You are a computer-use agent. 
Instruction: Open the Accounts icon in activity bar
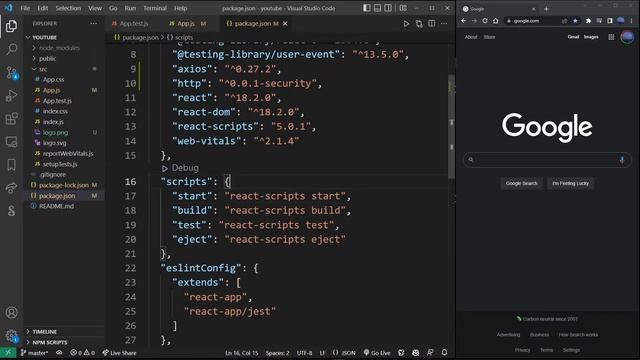coord(11,313)
